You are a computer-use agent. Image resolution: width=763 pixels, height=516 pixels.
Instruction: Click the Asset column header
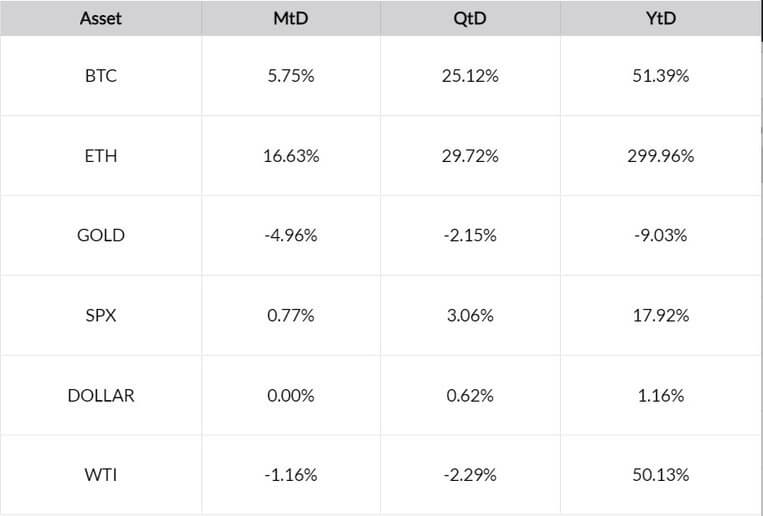101,18
